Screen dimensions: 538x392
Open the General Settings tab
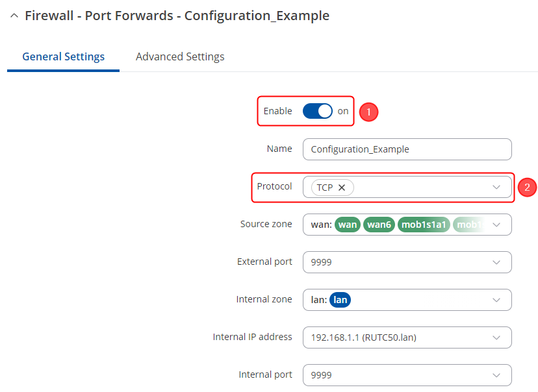(x=63, y=56)
